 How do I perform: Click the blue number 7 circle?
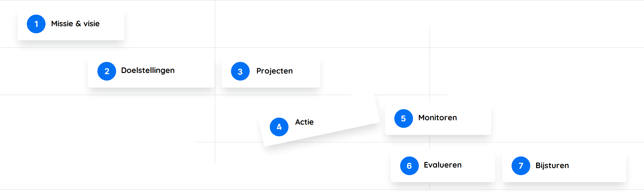(521, 166)
